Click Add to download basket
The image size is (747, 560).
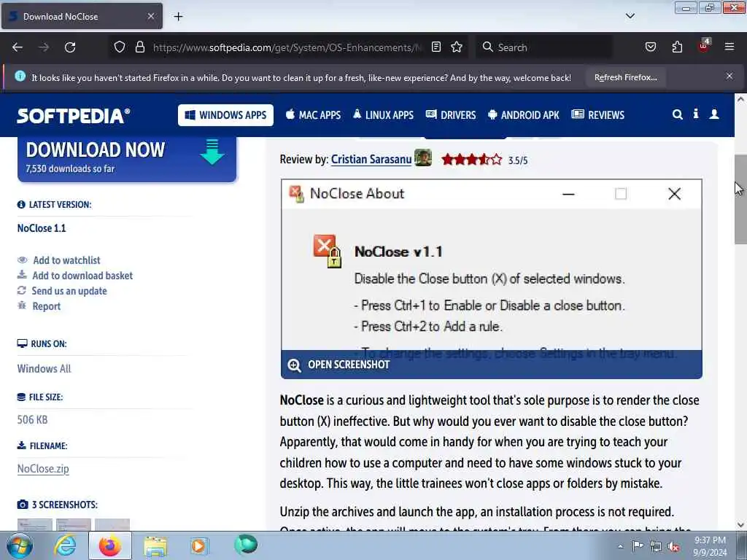[x=82, y=276]
